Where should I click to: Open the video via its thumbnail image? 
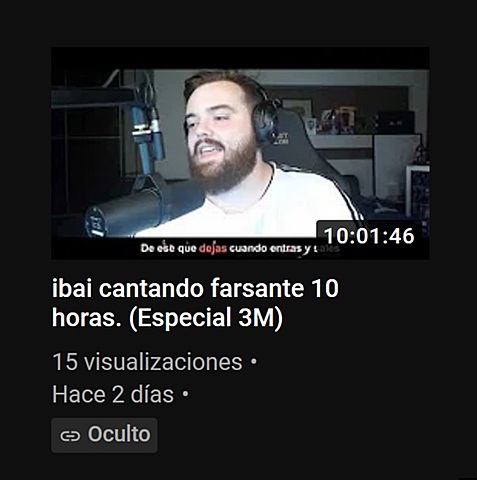coord(240,153)
